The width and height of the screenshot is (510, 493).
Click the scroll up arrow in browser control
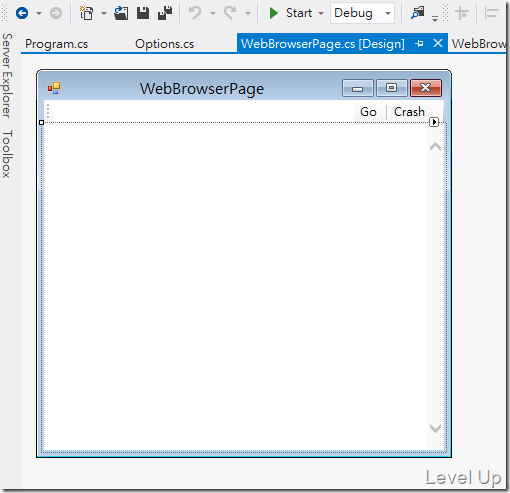[435, 147]
